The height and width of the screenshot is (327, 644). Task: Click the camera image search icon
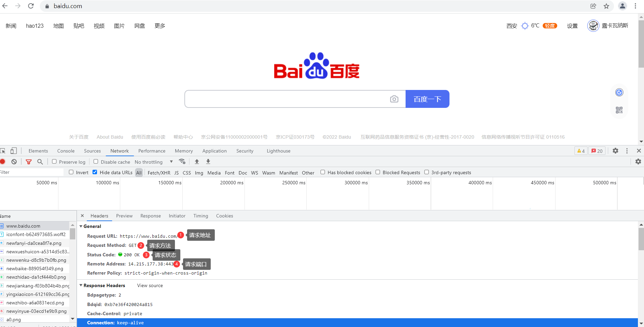tap(394, 99)
